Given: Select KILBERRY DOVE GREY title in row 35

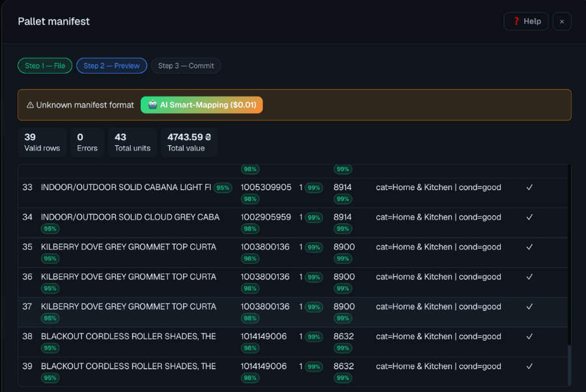Looking at the screenshot, I should click(x=128, y=247).
